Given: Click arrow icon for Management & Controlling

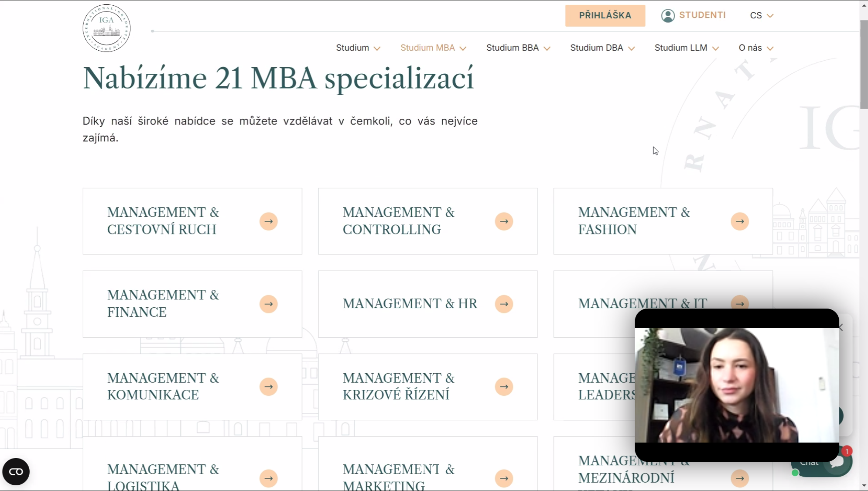Looking at the screenshot, I should tap(504, 221).
